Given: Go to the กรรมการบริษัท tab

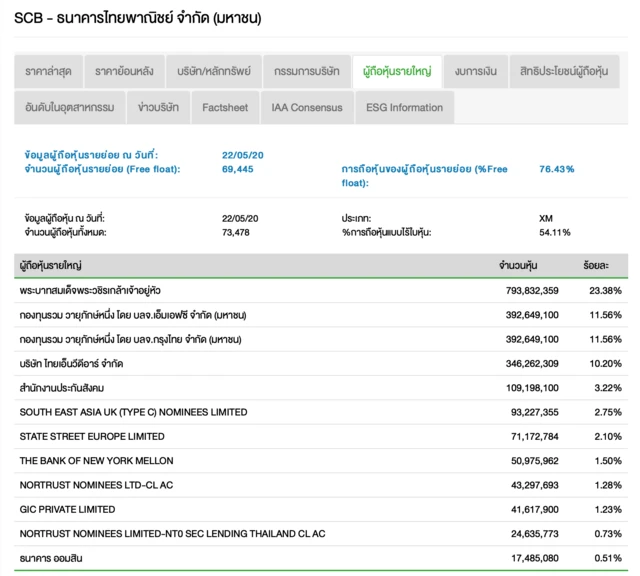Looking at the screenshot, I should pyautogui.click(x=307, y=72).
